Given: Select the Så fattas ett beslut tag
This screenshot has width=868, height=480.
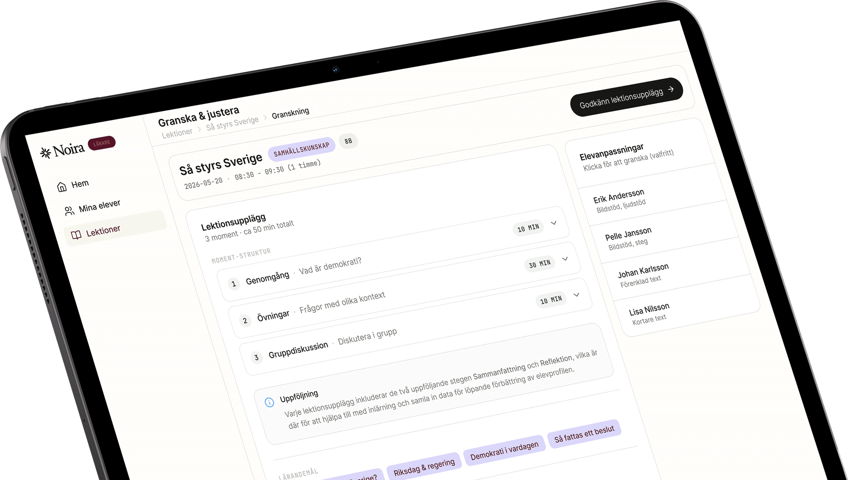Looking at the screenshot, I should 584,434.
